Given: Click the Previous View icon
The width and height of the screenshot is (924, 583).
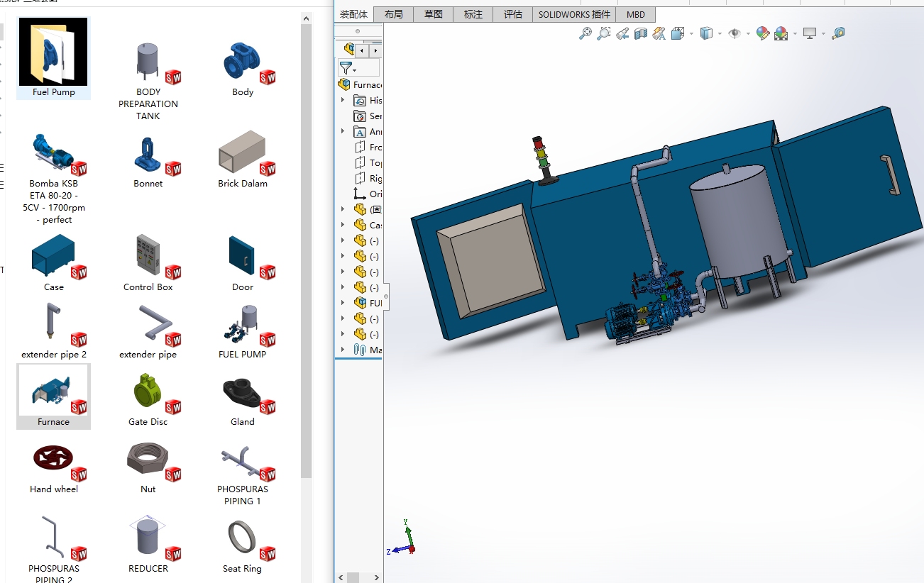Looking at the screenshot, I should pyautogui.click(x=622, y=33).
